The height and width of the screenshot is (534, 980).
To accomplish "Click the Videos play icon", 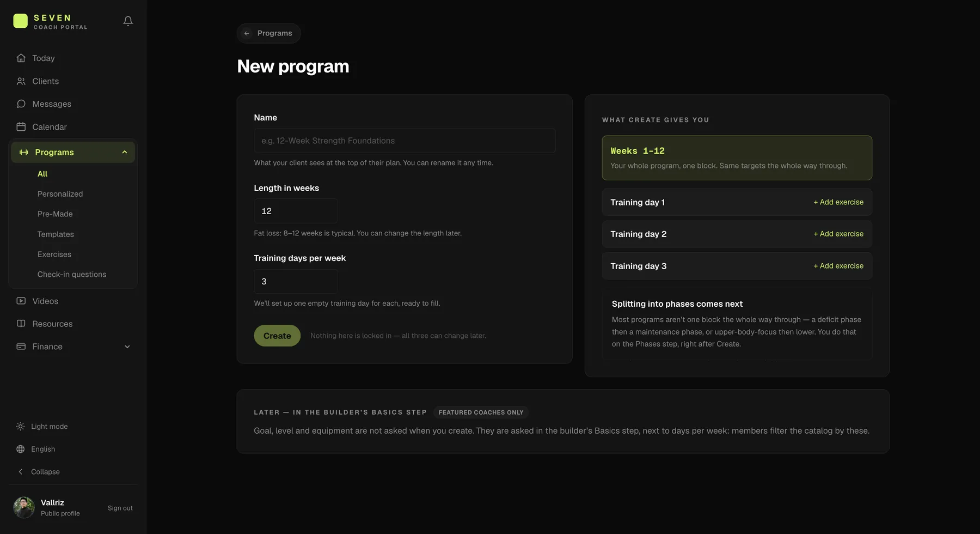I will (x=21, y=301).
